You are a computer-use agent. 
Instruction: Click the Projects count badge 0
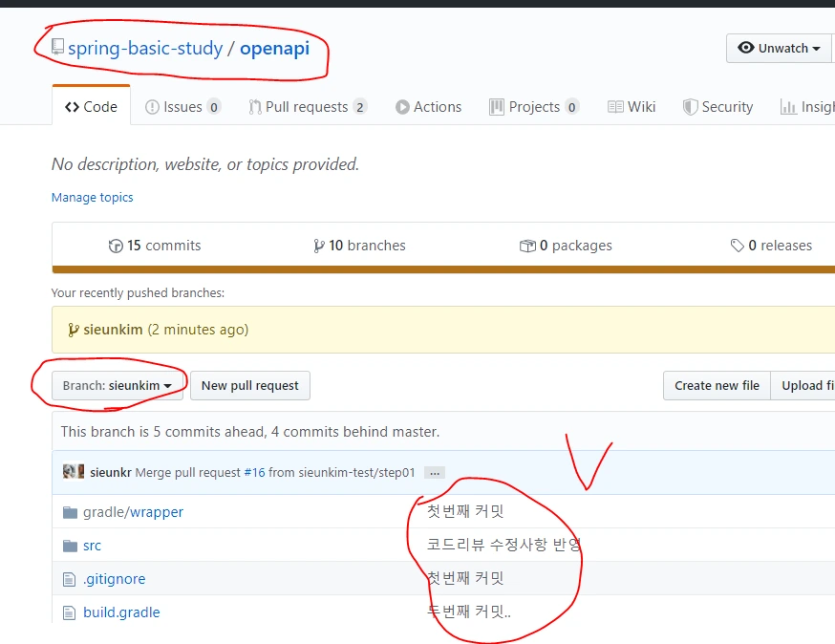(572, 108)
